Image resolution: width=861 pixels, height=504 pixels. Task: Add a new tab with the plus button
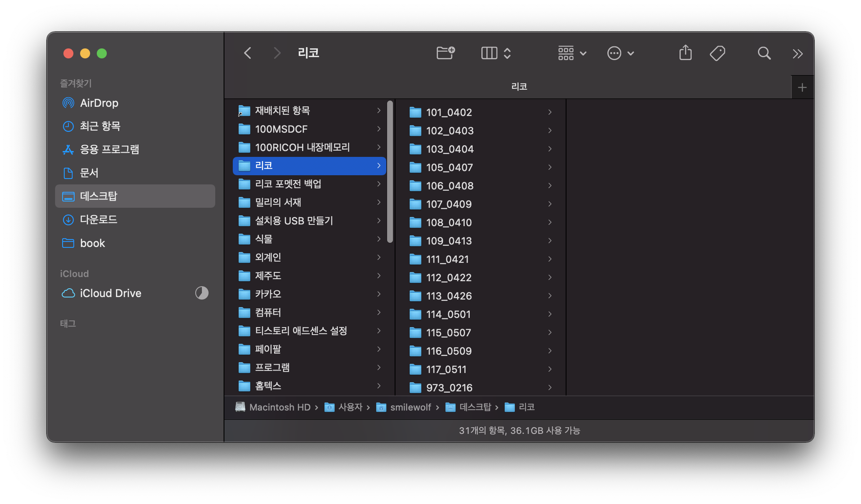pyautogui.click(x=802, y=88)
